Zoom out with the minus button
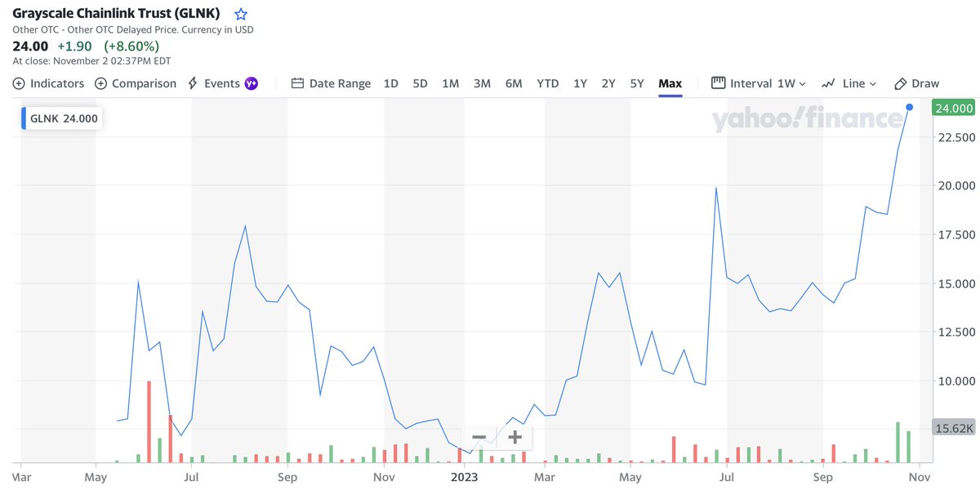Image resolution: width=980 pixels, height=499 pixels. pos(479,437)
